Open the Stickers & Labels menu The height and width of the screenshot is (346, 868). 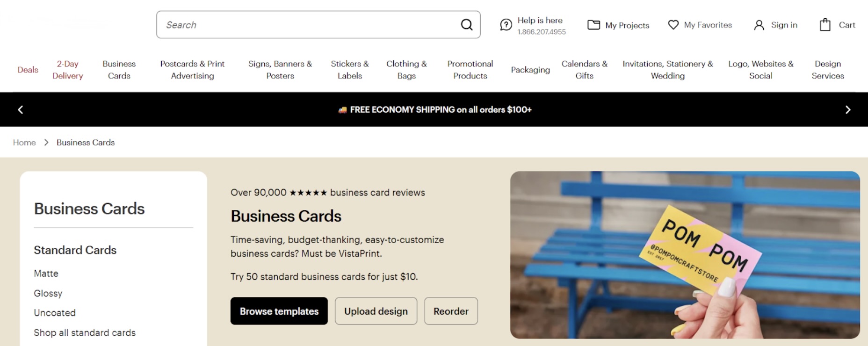pyautogui.click(x=350, y=70)
